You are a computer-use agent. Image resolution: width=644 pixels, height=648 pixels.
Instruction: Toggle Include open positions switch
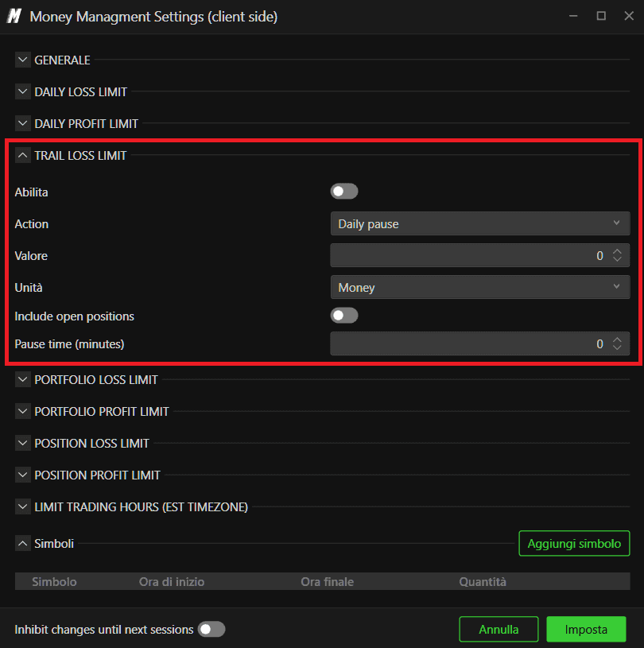click(x=344, y=316)
